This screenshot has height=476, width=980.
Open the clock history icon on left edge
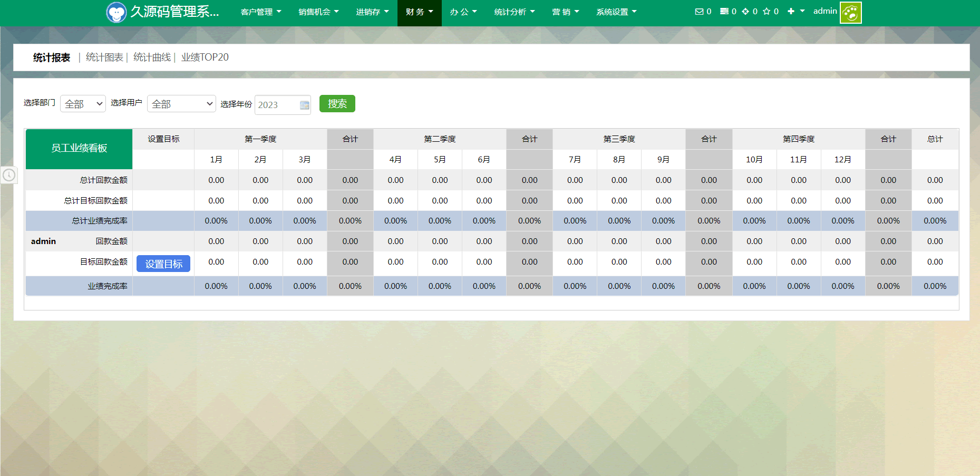tap(9, 175)
